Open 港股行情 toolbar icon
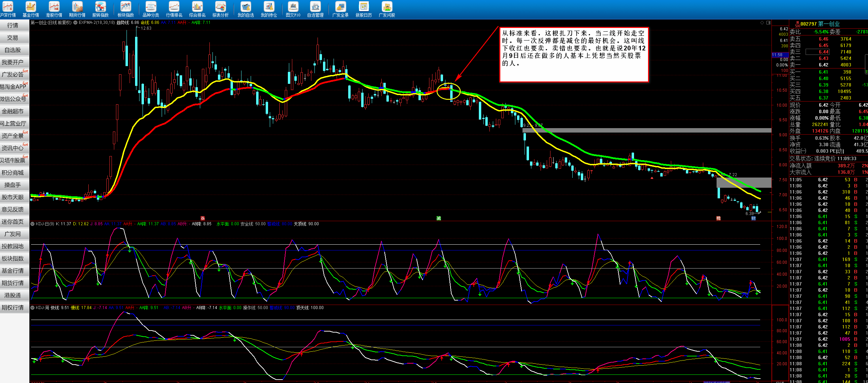 [x=54, y=9]
